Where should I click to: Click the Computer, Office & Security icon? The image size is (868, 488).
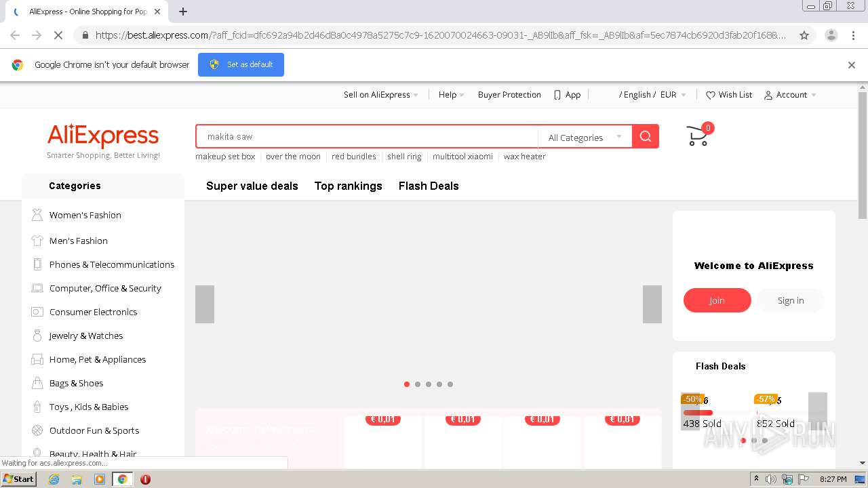37,288
